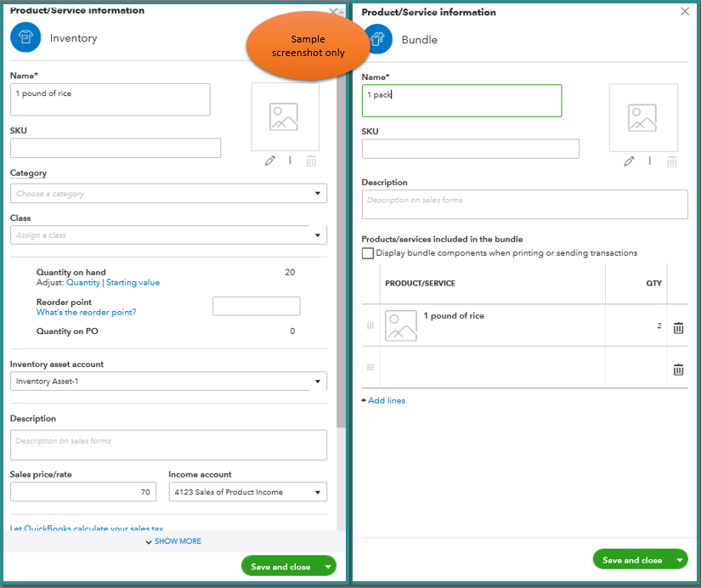Delete the empty second bundle line
Screen dimensions: 701x588
678,370
